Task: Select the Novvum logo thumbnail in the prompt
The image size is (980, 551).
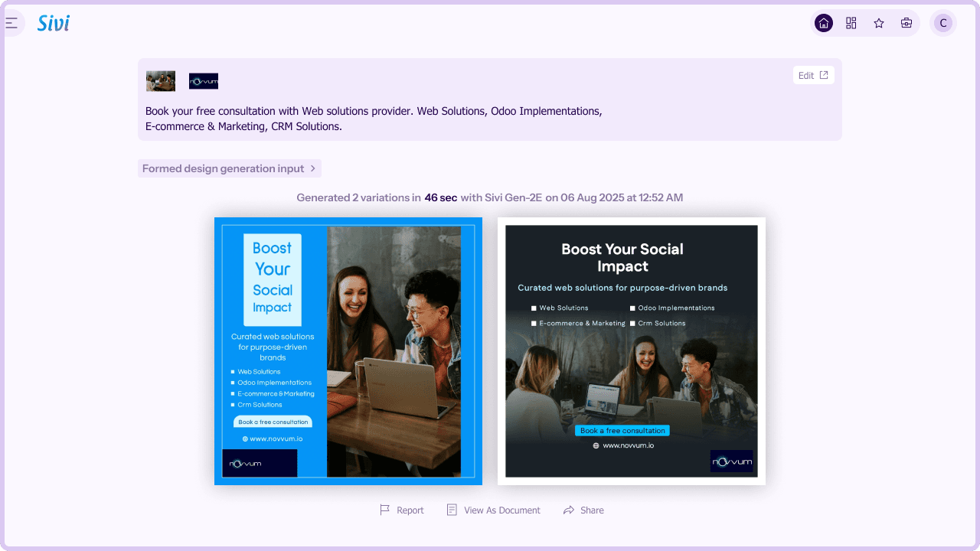Action: point(204,81)
